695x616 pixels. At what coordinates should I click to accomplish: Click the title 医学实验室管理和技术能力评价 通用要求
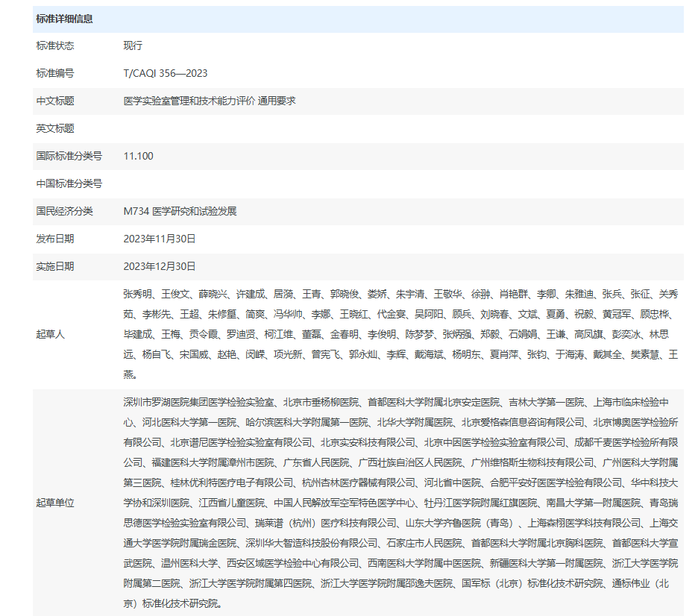click(209, 101)
